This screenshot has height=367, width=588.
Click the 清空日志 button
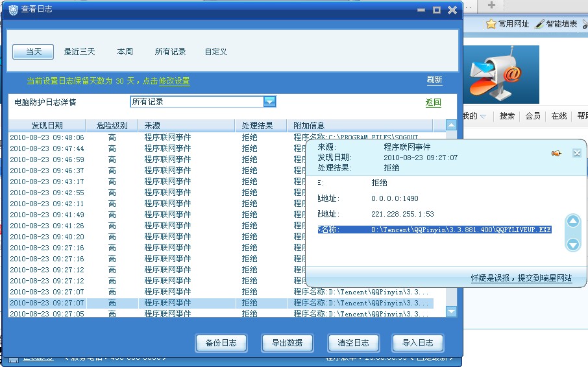353,342
